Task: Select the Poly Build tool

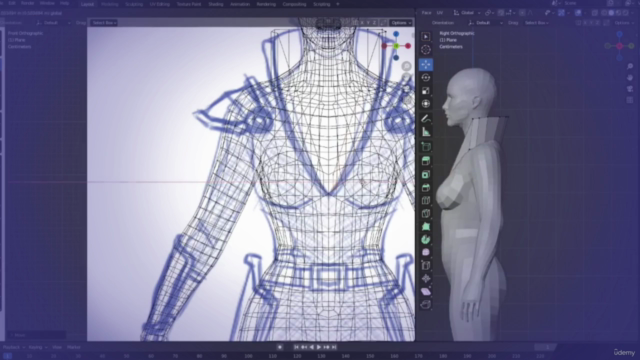Action: [x=426, y=227]
